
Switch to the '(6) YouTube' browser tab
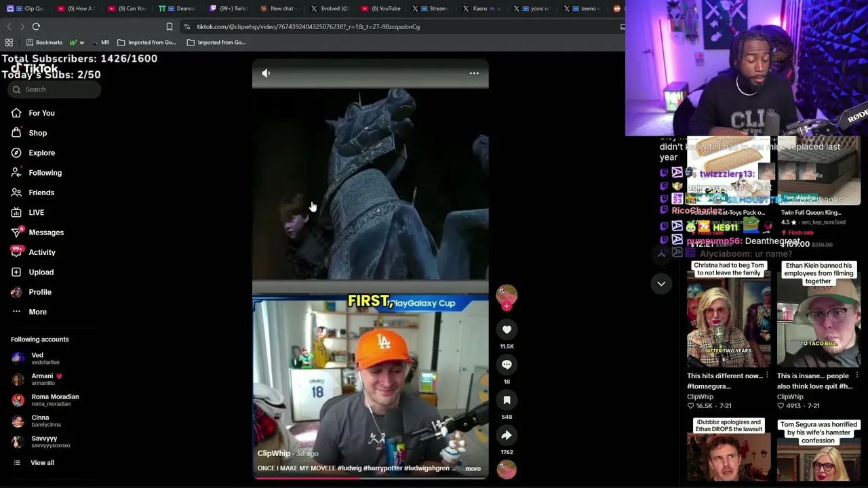point(380,9)
